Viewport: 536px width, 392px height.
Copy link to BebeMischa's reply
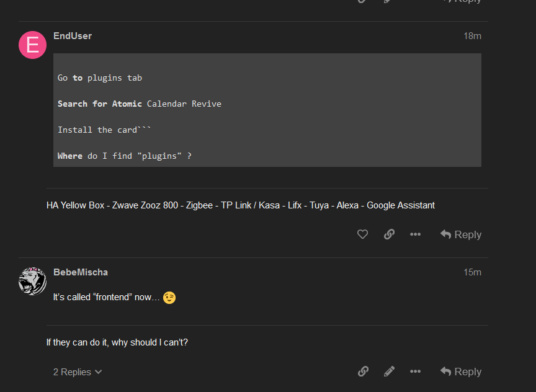coord(363,371)
